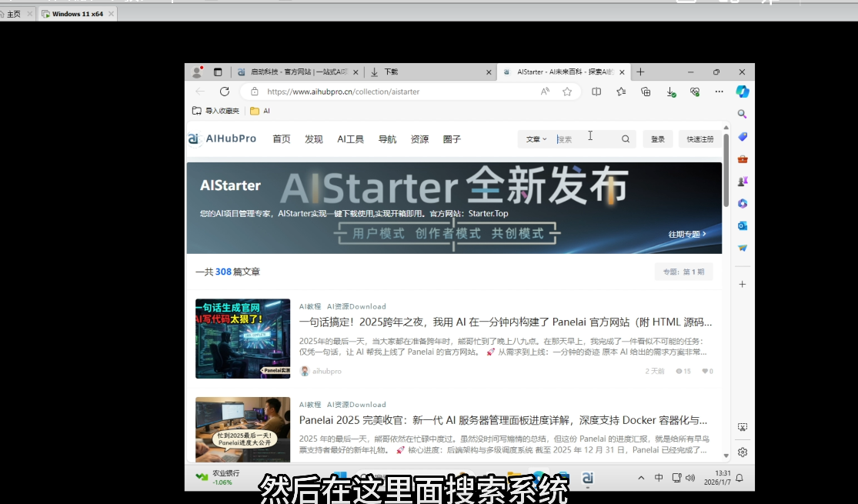858x504 pixels.
Task: Click the site 搜索 input field
Action: (586, 139)
